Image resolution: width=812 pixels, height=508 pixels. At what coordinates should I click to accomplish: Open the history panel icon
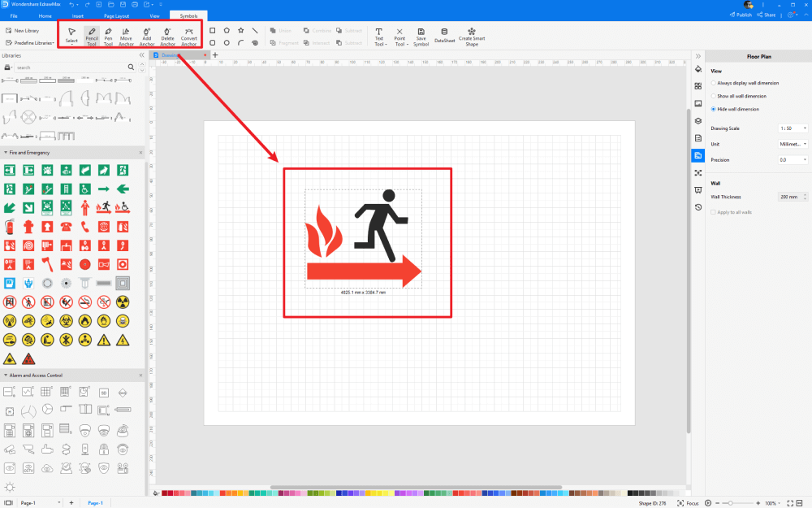point(698,207)
